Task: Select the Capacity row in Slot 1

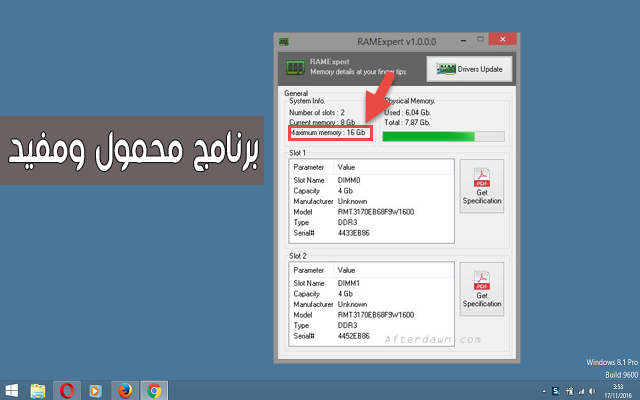Action: [371, 191]
